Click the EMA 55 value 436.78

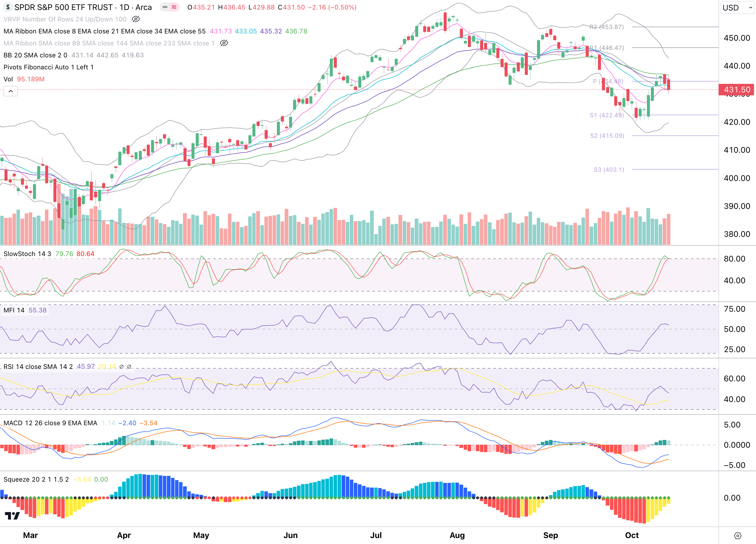click(296, 31)
